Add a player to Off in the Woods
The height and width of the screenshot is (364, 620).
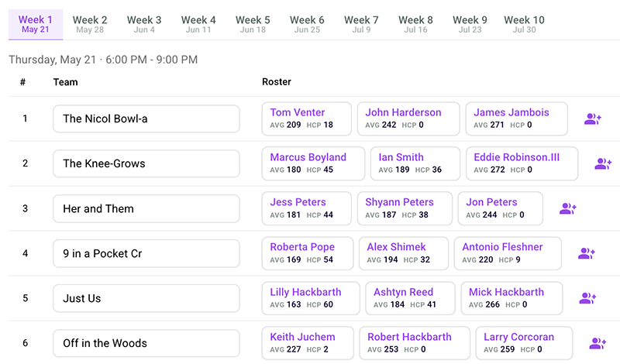point(598,343)
